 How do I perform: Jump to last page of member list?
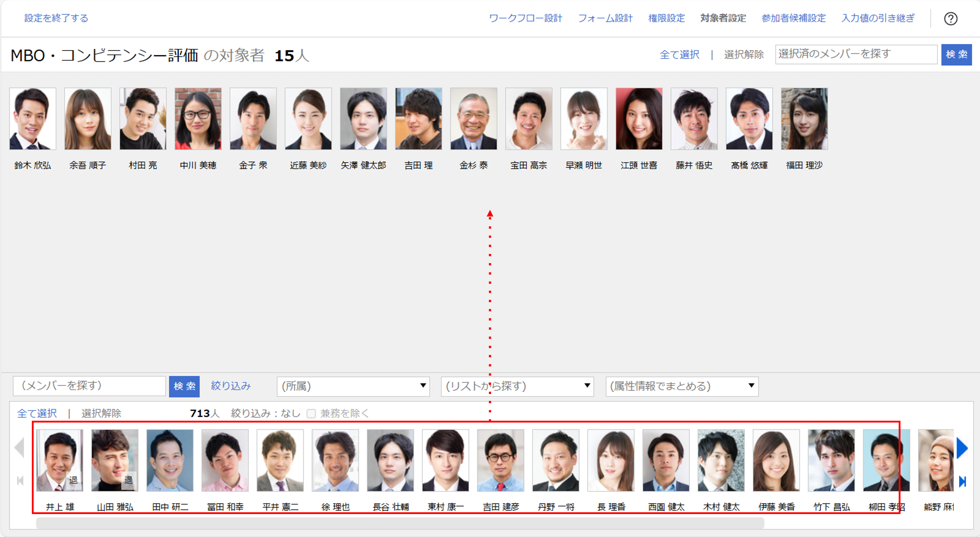tap(962, 482)
